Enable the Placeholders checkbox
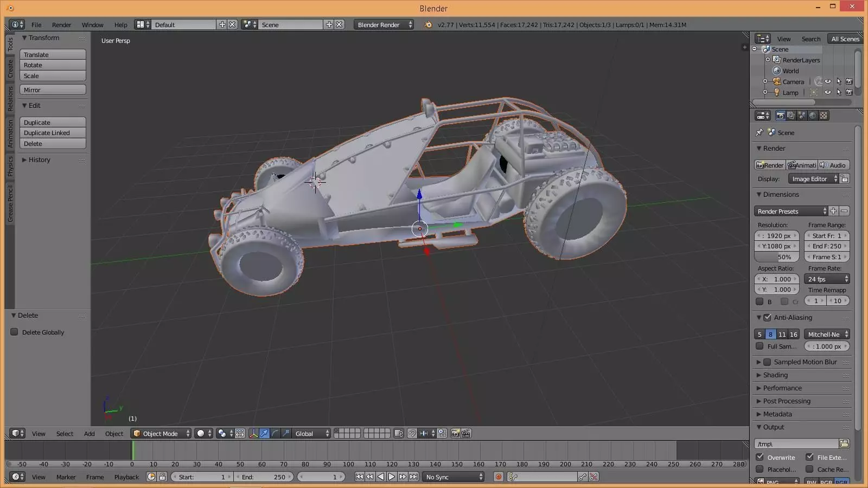This screenshot has height=488, width=868. point(760,469)
